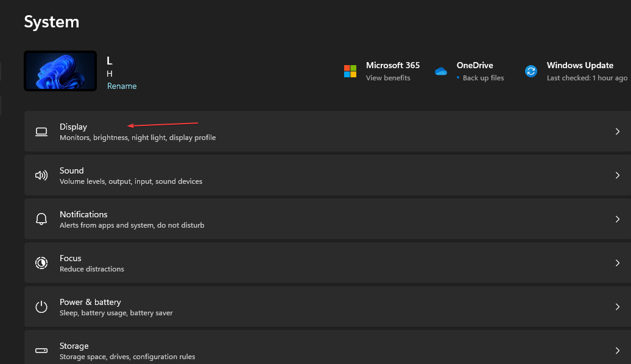The height and width of the screenshot is (364, 631).
Task: Expand Sound settings via right chevron
Action: click(x=617, y=175)
